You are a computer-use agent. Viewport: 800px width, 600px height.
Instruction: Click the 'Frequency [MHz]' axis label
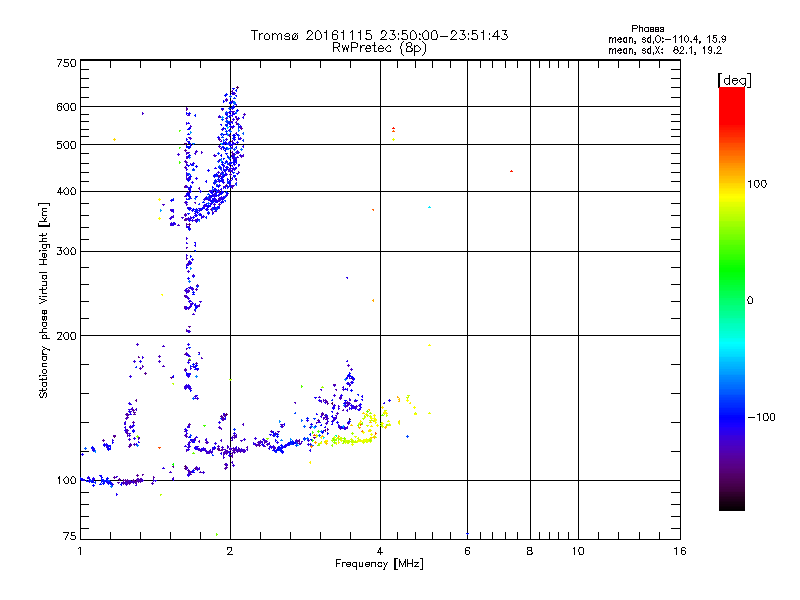click(379, 564)
